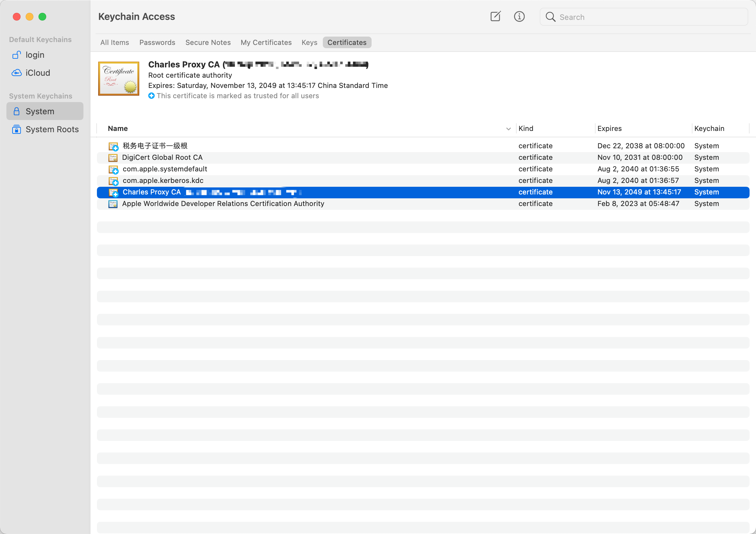This screenshot has width=756, height=534.
Task: Click the lock icon beside System keychain
Action: (16, 111)
